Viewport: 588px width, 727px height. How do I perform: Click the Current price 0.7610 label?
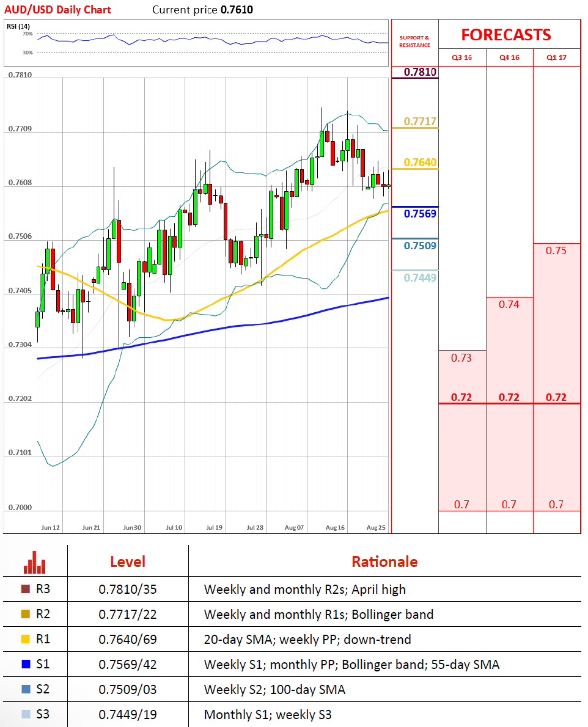(x=203, y=10)
